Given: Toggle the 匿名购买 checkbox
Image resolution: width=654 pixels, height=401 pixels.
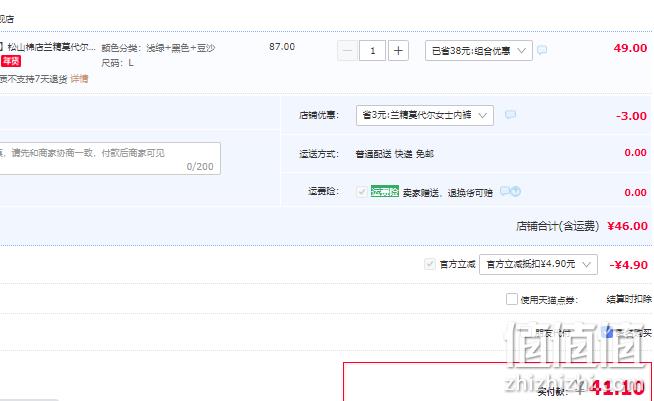Looking at the screenshot, I should click(x=607, y=332).
